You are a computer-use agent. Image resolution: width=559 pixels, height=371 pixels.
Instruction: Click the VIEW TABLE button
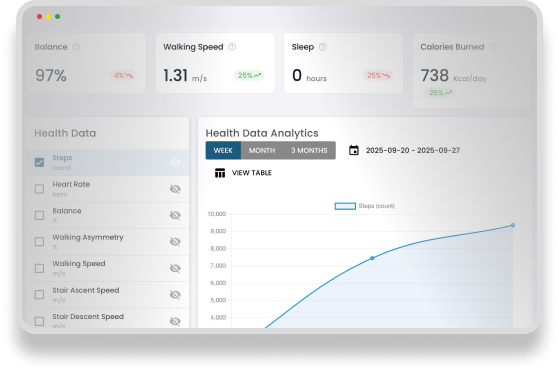(x=243, y=173)
